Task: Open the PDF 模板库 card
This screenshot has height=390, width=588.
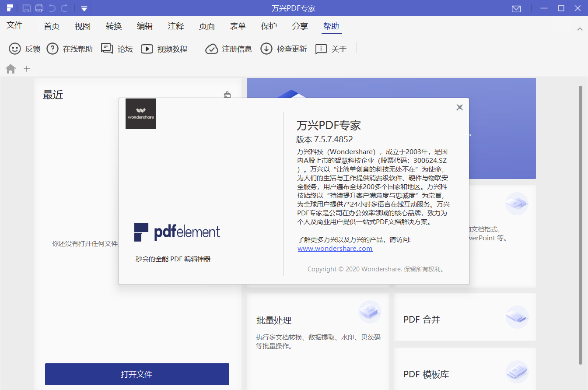Action: click(x=465, y=369)
